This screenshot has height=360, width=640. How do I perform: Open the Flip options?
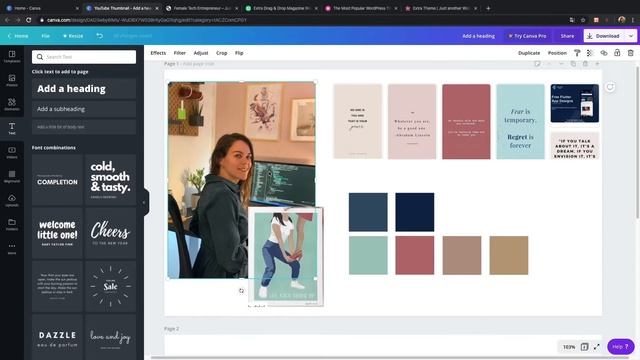[239, 53]
